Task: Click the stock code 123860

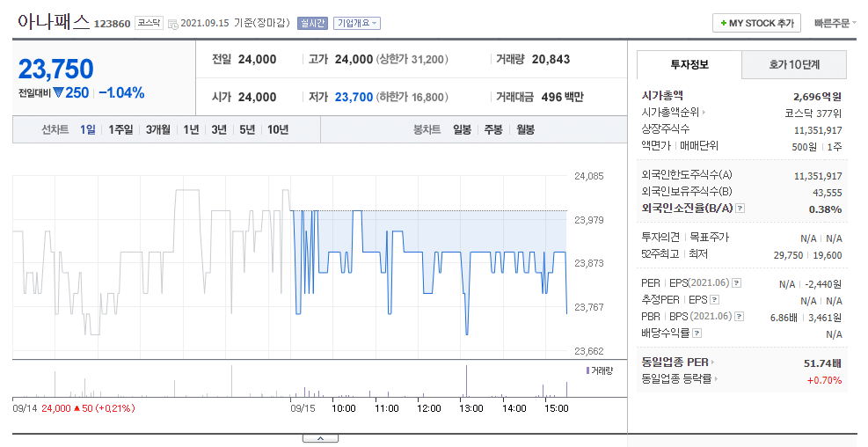Action: click(x=113, y=24)
